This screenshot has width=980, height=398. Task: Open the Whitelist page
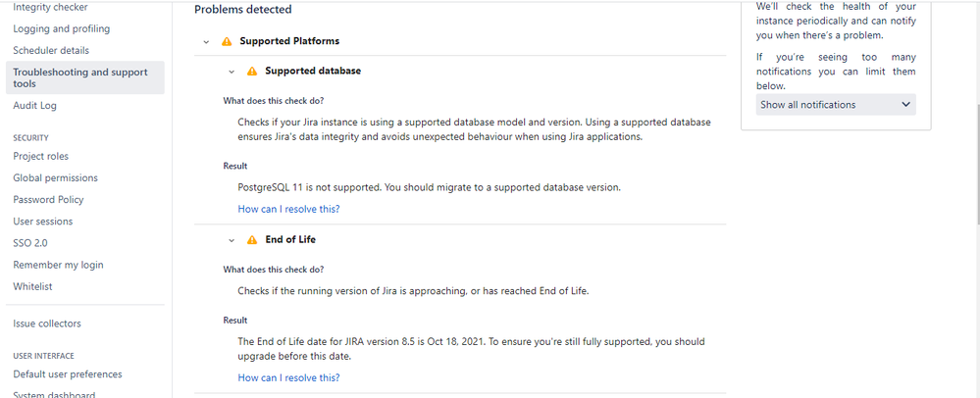(32, 286)
